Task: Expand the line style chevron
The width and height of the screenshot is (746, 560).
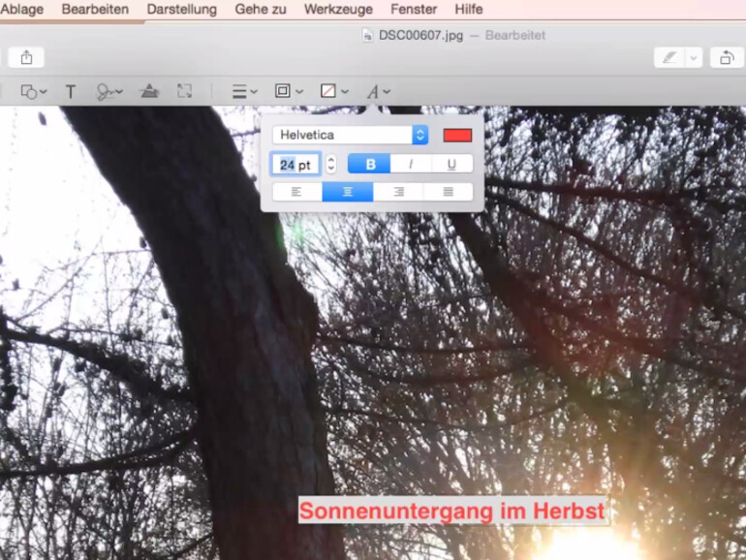Action: click(x=254, y=91)
